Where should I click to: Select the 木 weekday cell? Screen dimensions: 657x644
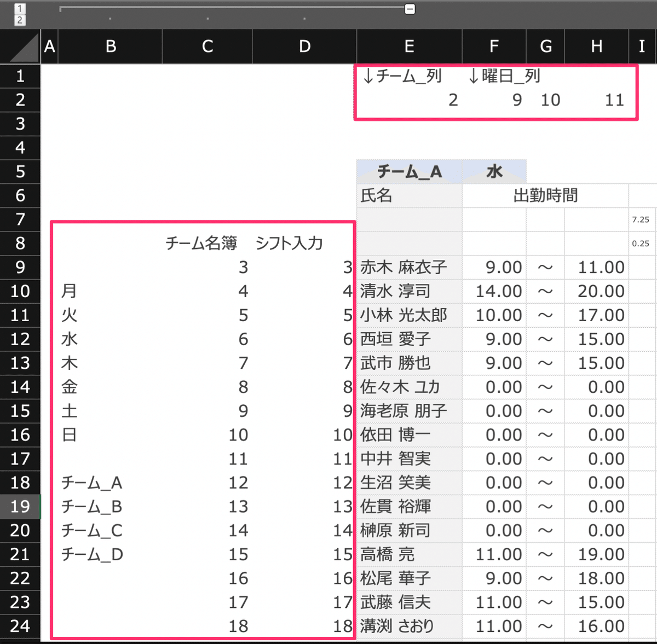pos(110,363)
